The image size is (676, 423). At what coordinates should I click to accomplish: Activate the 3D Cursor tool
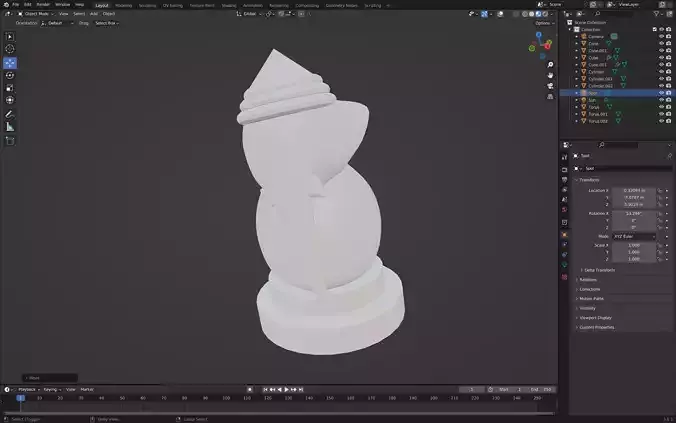10,49
